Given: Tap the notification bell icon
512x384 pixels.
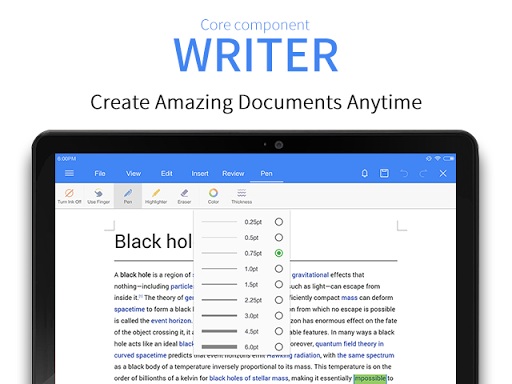Looking at the screenshot, I should coord(365,173).
